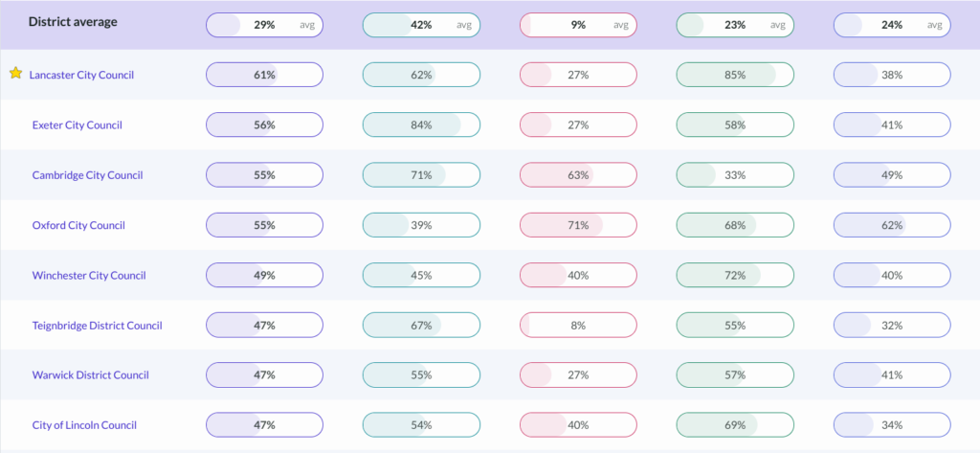980x453 pixels.
Task: Click the star icon beside Lancaster City Council
Action: tap(15, 74)
